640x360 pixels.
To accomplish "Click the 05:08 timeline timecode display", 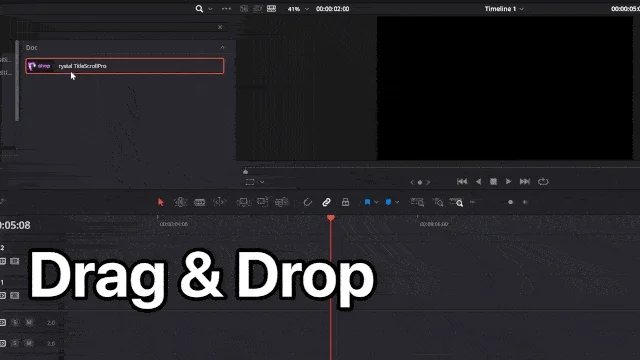I will coord(15,225).
